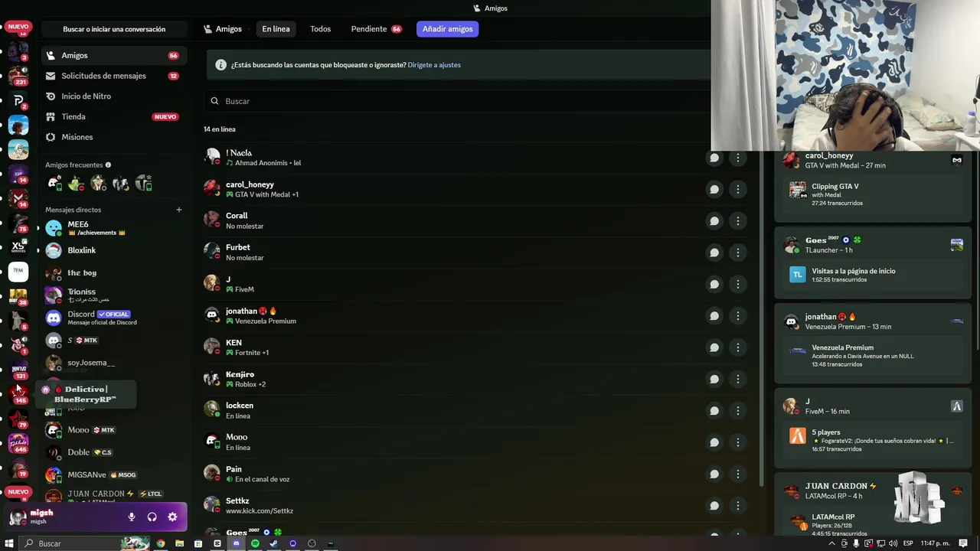
Task: Open the official Discord direct message
Action: click(x=113, y=318)
